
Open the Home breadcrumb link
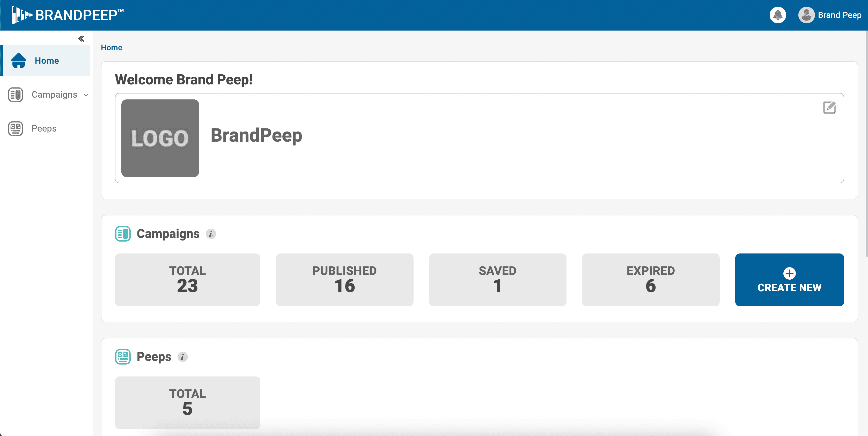point(111,47)
